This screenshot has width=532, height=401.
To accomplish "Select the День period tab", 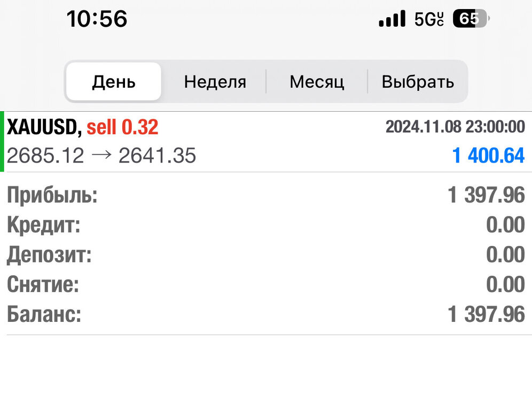I will [x=114, y=81].
